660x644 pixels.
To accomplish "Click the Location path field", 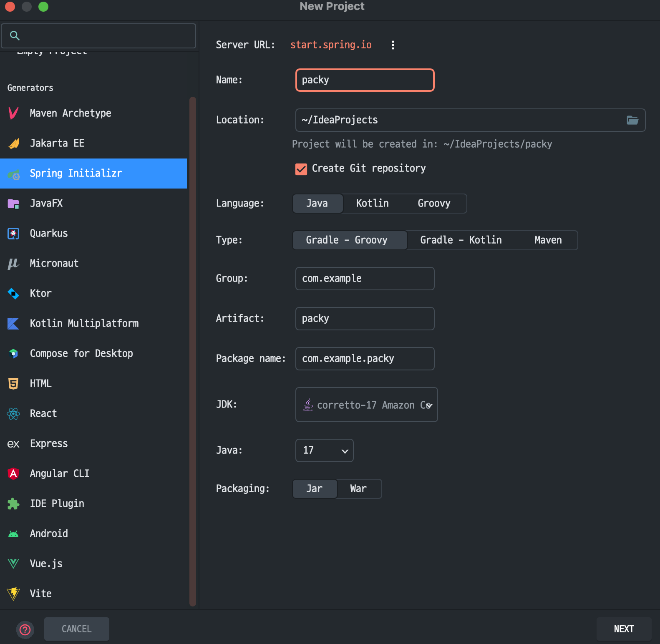I will [470, 120].
